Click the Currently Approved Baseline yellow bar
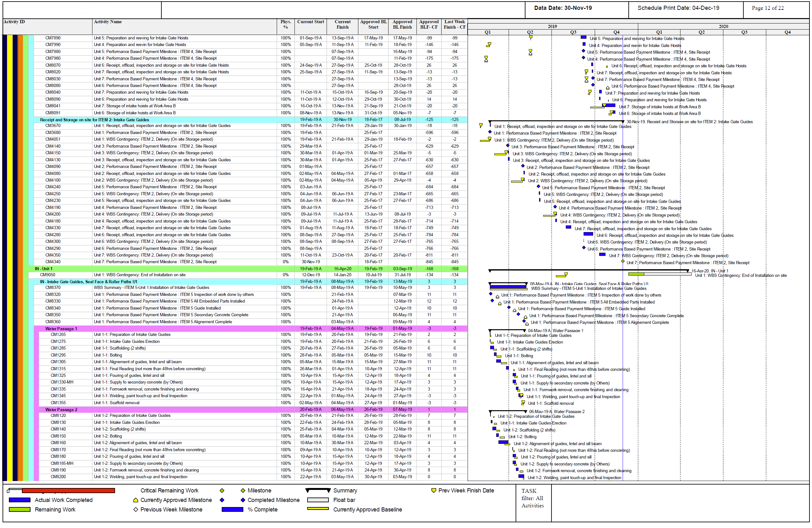 pos(318,509)
